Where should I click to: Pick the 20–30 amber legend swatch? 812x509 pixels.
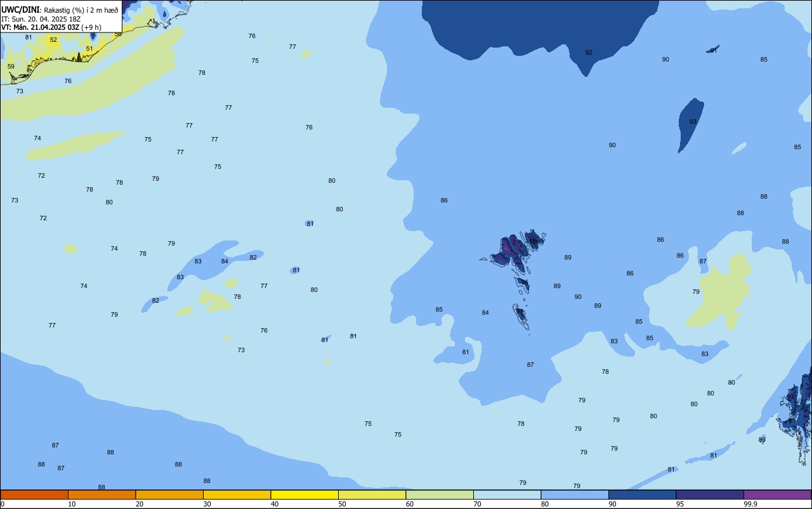(x=169, y=494)
